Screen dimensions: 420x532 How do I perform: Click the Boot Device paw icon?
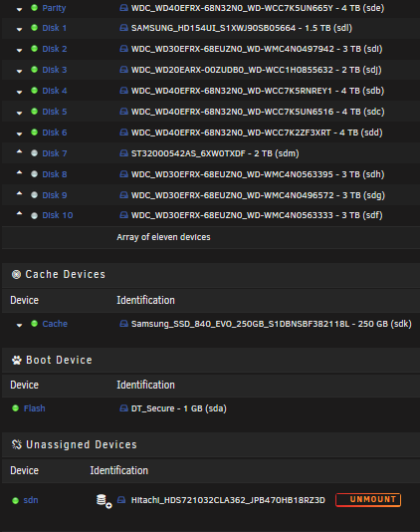[17, 360]
